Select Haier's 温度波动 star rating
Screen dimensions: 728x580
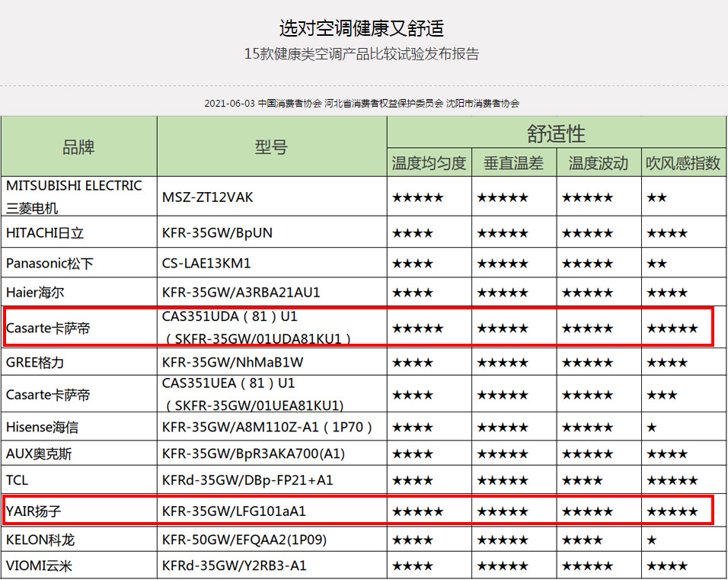(x=588, y=293)
